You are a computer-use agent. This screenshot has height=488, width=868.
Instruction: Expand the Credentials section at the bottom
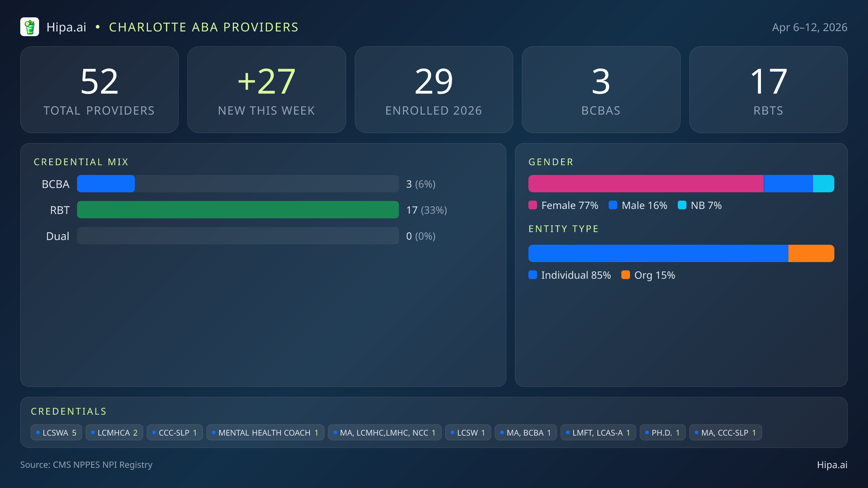pos(69,411)
